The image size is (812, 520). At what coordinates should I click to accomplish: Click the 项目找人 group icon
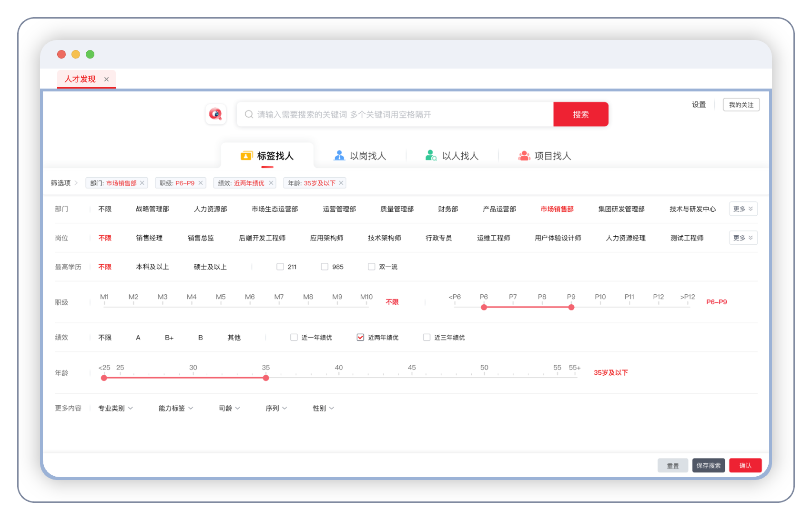click(524, 156)
